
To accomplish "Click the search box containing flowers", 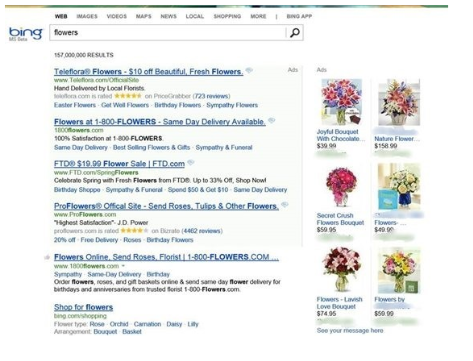I will coord(168,33).
